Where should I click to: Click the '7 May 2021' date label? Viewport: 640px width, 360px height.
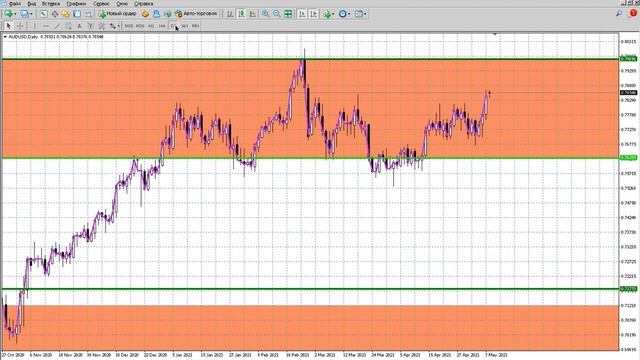tap(496, 355)
